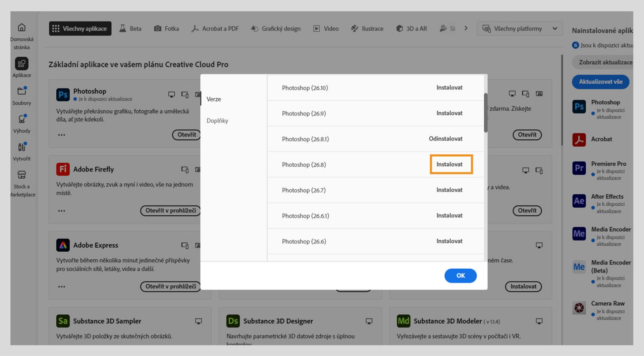Click Photoshop icon in installed apps list
Image resolution: width=644 pixels, height=356 pixels.
coord(579,107)
